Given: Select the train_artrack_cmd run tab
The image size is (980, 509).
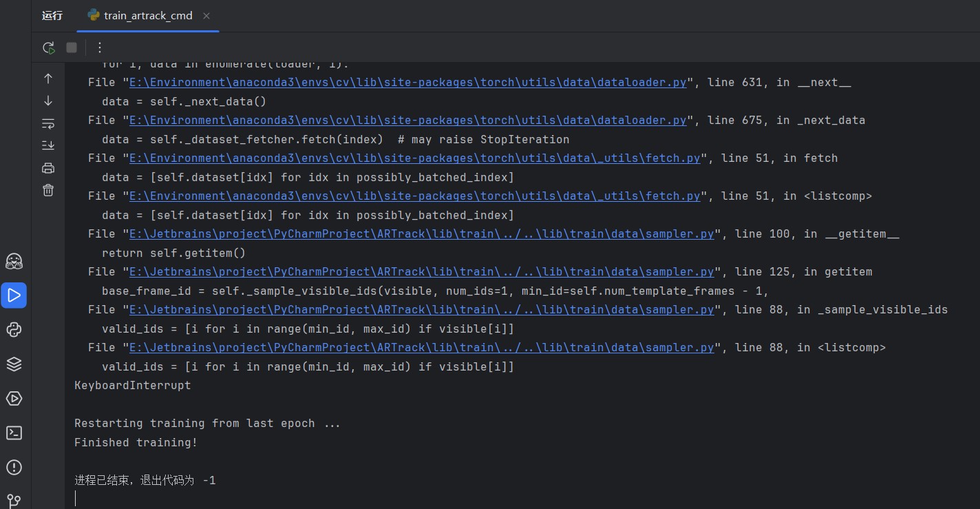Looking at the screenshot, I should point(148,16).
